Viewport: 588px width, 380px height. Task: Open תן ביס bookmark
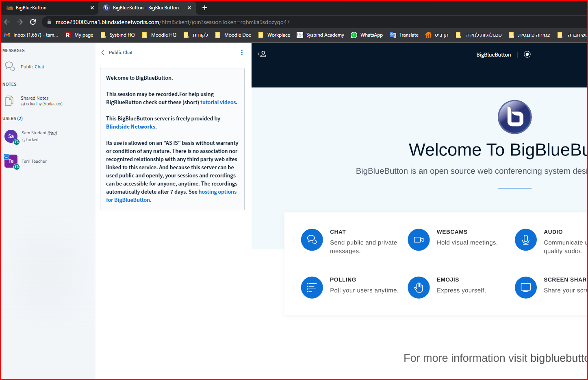tap(437, 35)
